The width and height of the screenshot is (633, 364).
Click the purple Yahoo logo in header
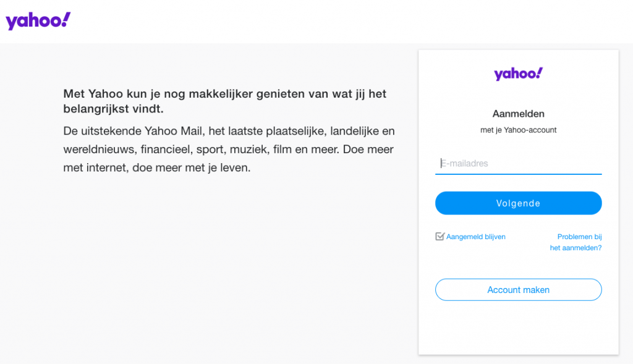38,20
